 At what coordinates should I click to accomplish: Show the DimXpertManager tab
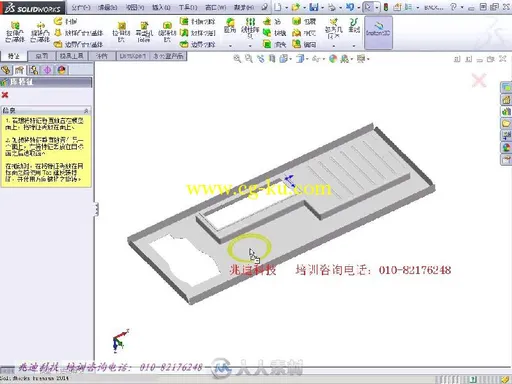pyautogui.click(x=48, y=70)
